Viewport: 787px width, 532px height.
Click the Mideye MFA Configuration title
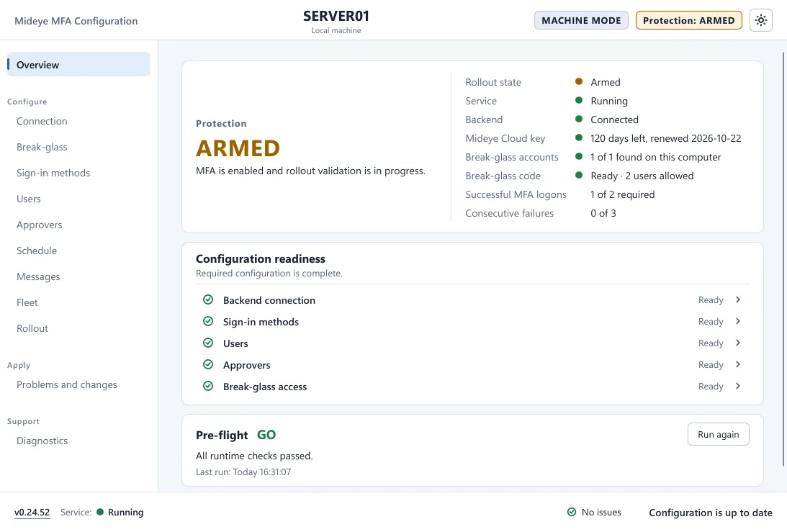[x=76, y=21]
